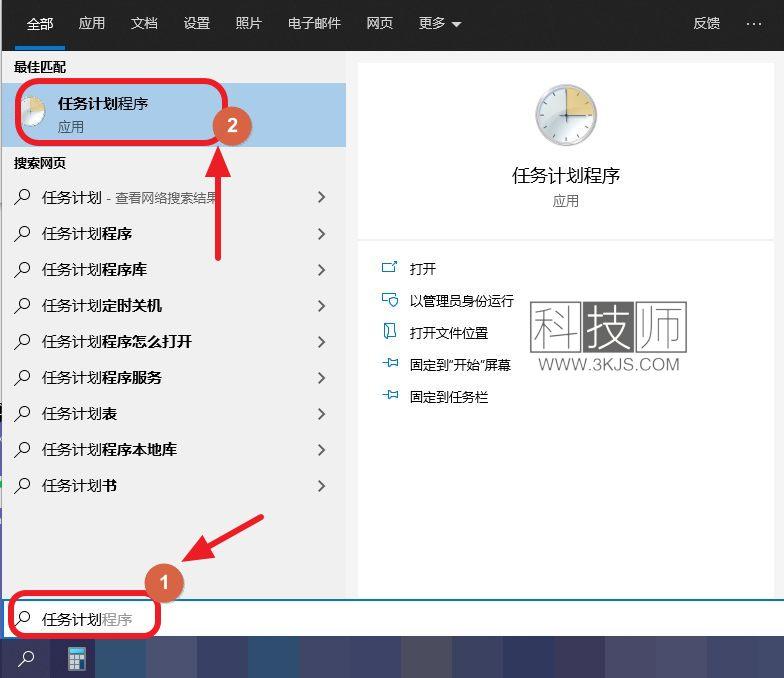Select the 任务计划书 suggestion text
Viewport: 784px width, 678px height.
pos(80,486)
